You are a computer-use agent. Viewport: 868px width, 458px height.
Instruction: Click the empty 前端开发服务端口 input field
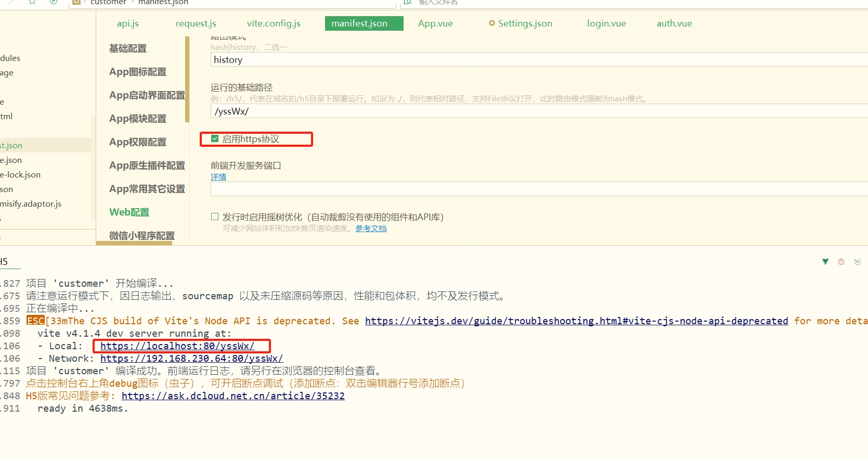coord(539,189)
